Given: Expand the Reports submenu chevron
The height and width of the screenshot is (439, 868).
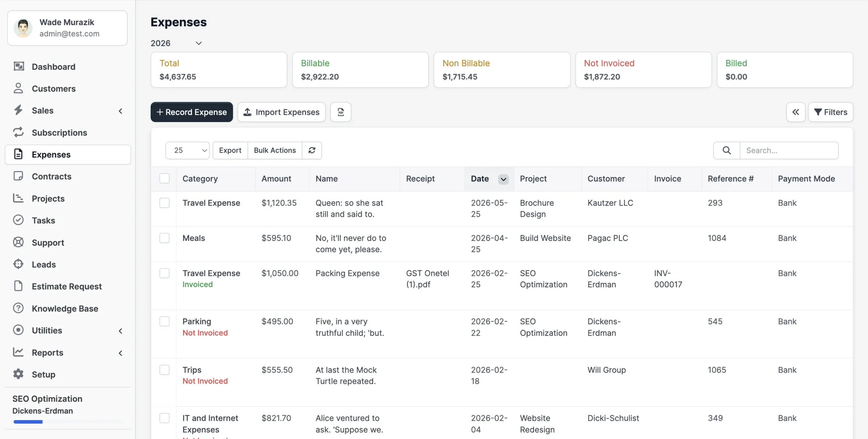Looking at the screenshot, I should coord(121,353).
